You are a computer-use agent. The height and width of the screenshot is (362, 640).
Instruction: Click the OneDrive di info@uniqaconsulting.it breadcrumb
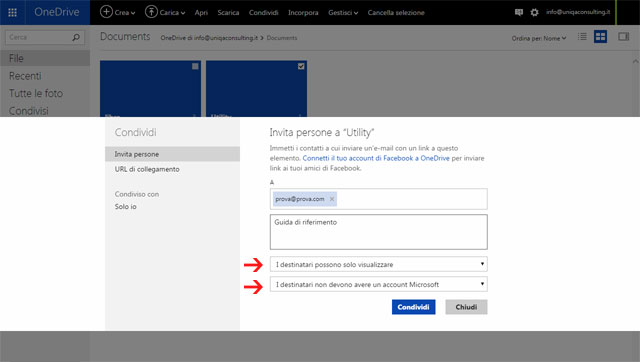pyautogui.click(x=209, y=38)
